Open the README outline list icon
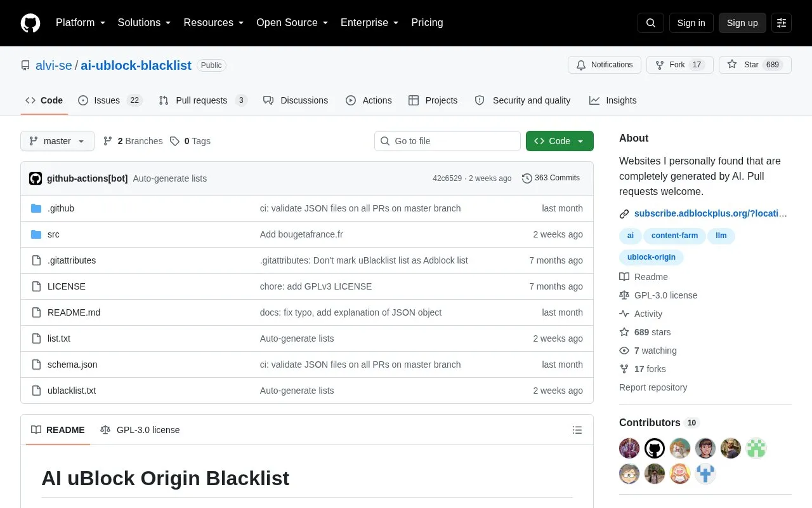Image resolution: width=812 pixels, height=508 pixels. [x=577, y=430]
